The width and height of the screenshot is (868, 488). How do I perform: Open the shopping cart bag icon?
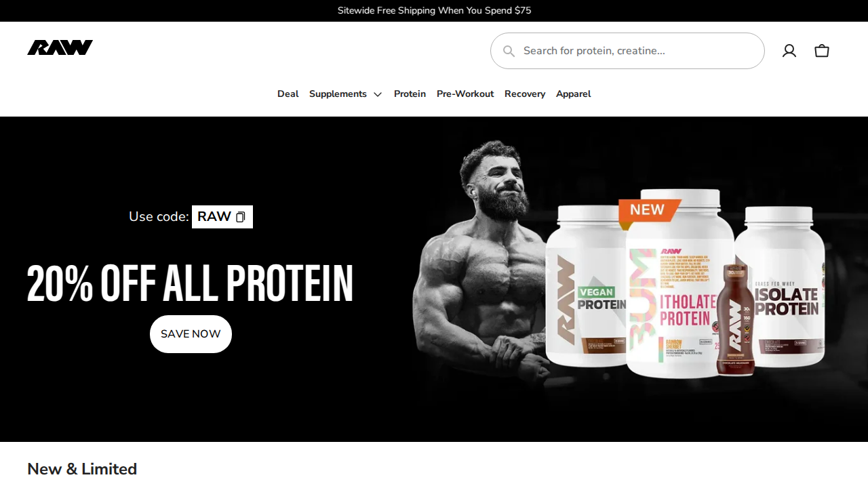point(822,51)
